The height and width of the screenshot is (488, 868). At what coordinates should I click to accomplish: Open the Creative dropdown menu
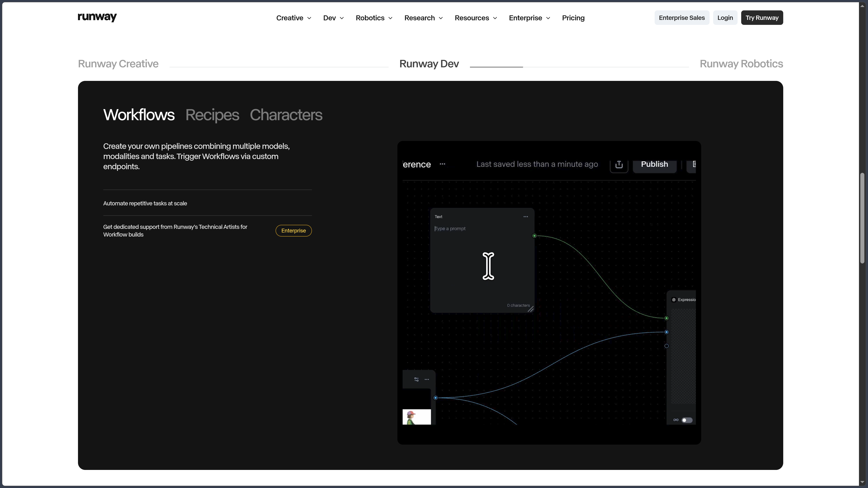point(293,18)
